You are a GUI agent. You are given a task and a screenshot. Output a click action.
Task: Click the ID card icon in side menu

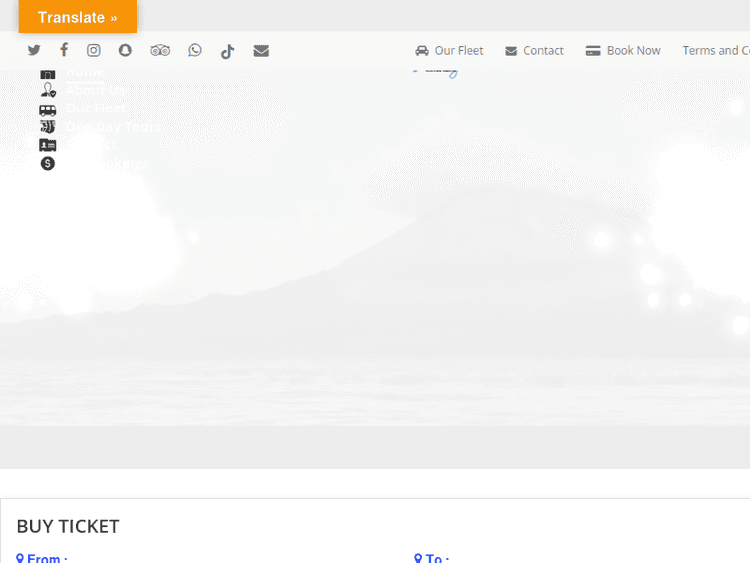tap(48, 145)
